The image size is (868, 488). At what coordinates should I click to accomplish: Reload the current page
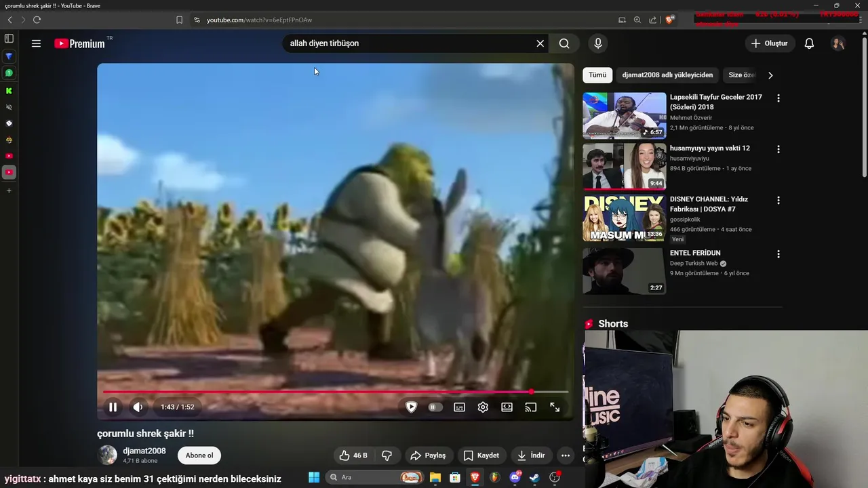point(37,20)
